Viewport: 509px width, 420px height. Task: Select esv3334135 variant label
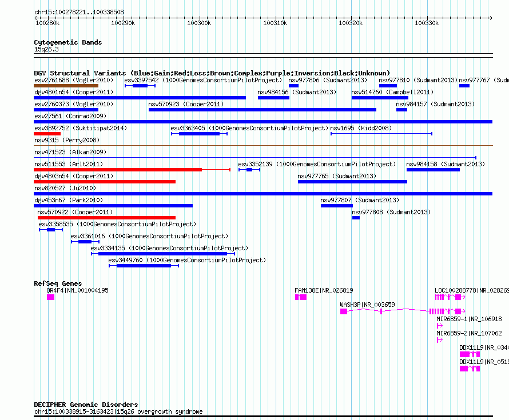pos(169,248)
